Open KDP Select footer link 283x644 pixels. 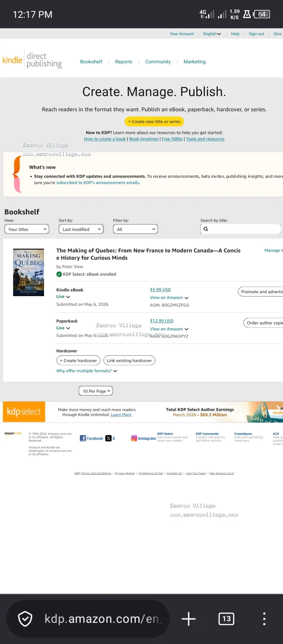tap(165, 434)
